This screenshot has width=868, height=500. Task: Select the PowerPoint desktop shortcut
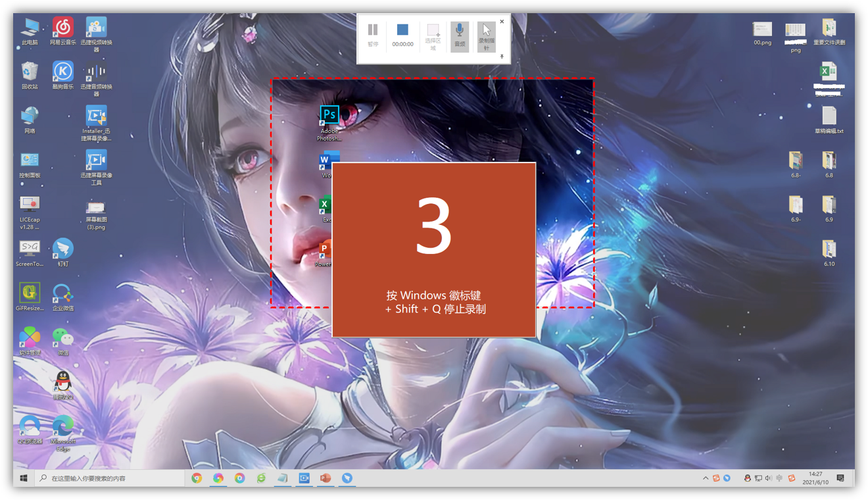(324, 253)
